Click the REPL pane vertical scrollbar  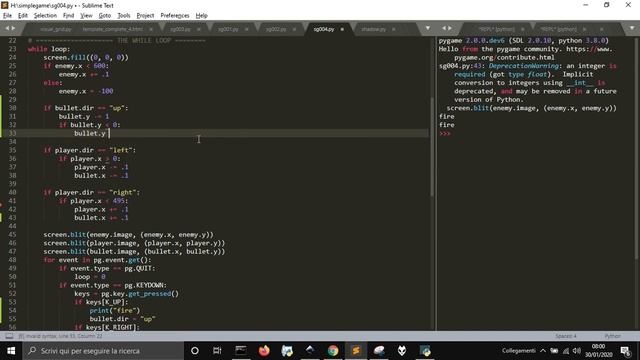click(x=636, y=149)
